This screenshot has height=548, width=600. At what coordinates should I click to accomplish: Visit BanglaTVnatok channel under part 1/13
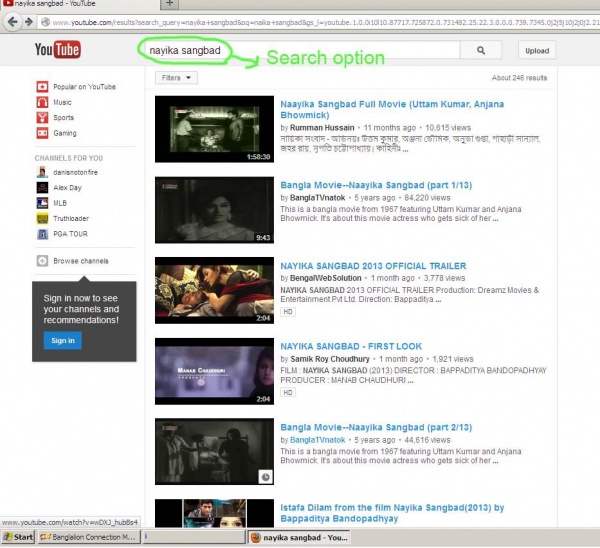(317, 198)
